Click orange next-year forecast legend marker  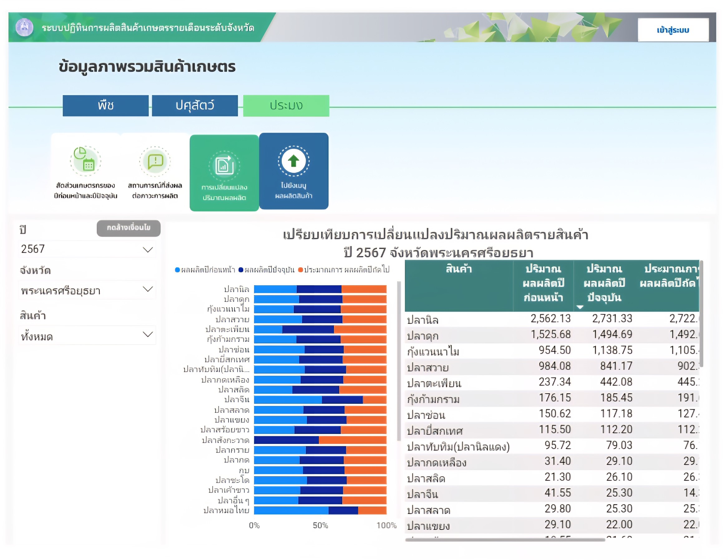coord(300,270)
